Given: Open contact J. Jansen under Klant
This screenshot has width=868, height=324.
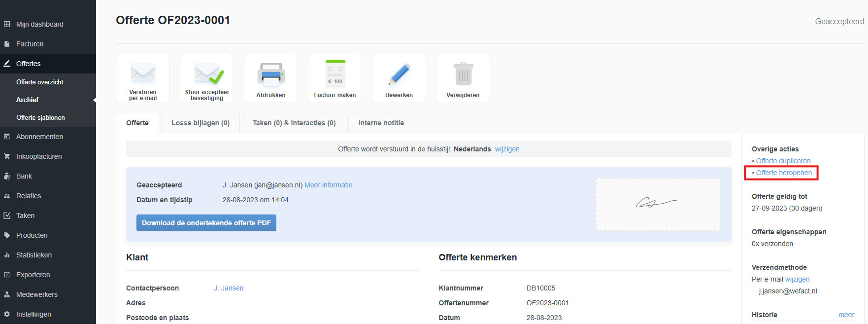Looking at the screenshot, I should click(x=229, y=288).
